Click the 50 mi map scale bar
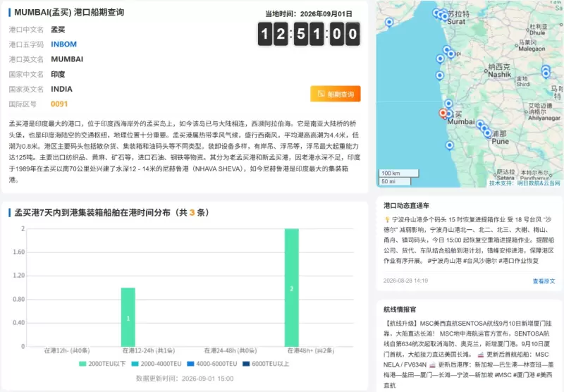 [x=395, y=181]
